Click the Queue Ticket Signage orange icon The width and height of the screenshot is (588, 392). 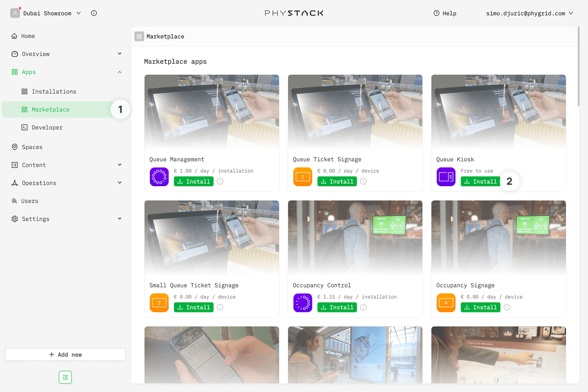tap(303, 177)
